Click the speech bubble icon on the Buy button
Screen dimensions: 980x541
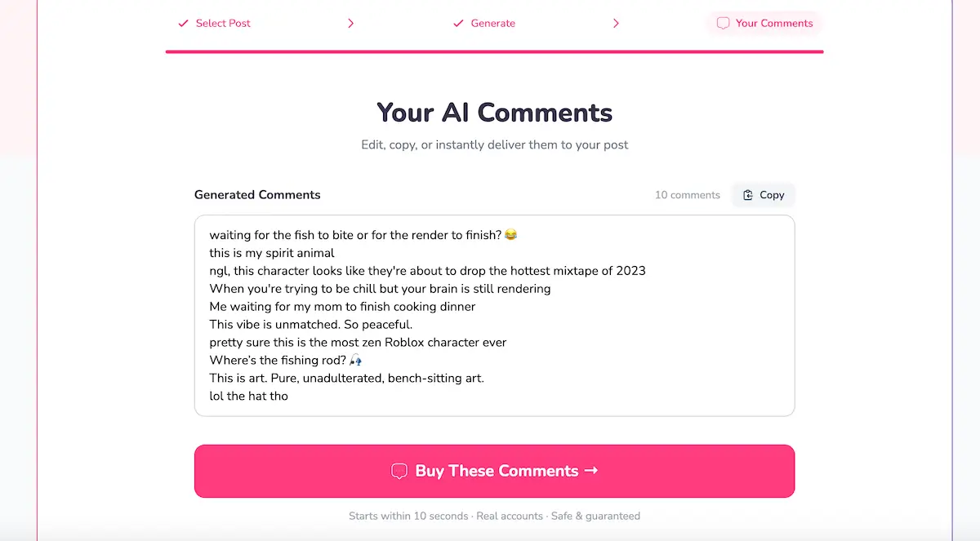tap(399, 471)
